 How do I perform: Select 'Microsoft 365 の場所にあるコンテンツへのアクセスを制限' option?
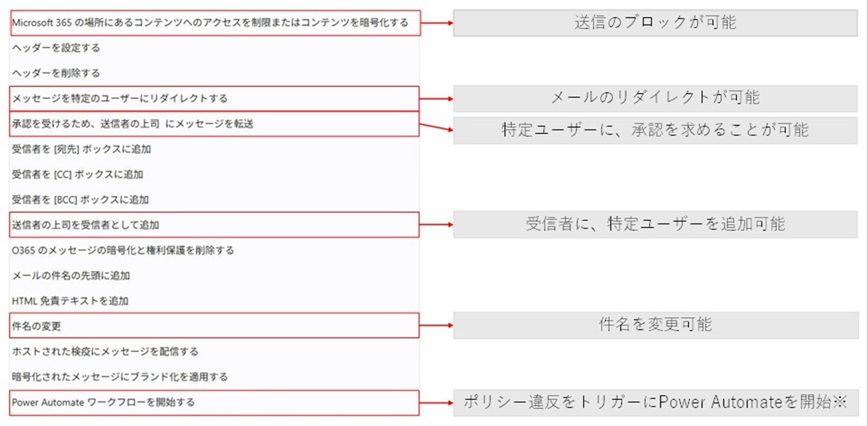[210, 23]
